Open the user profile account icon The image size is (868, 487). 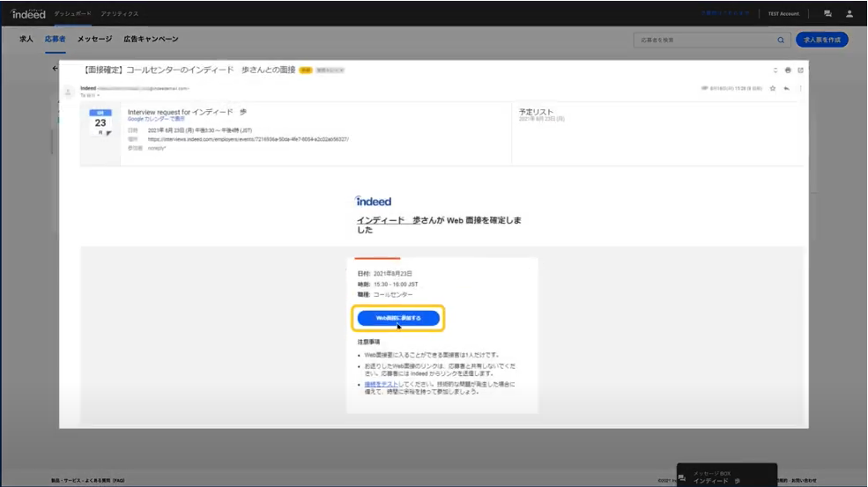(x=849, y=14)
